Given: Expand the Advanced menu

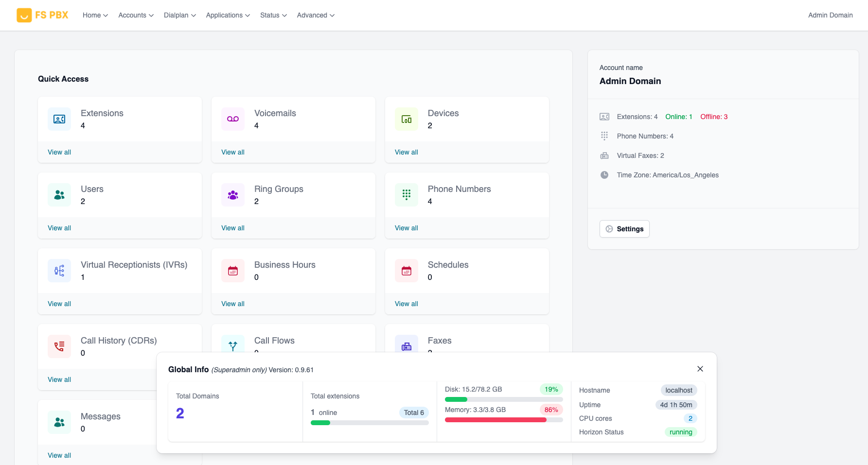Looking at the screenshot, I should pos(315,15).
